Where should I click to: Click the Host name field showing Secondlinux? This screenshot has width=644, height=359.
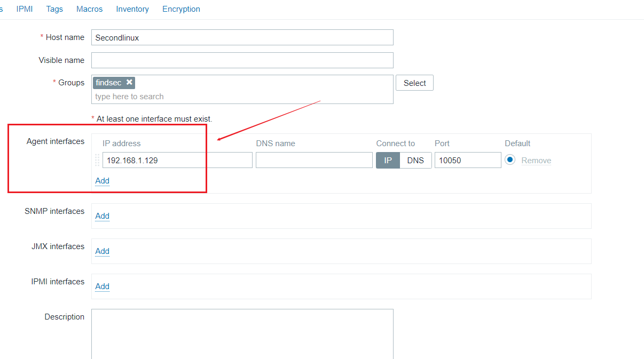242,37
